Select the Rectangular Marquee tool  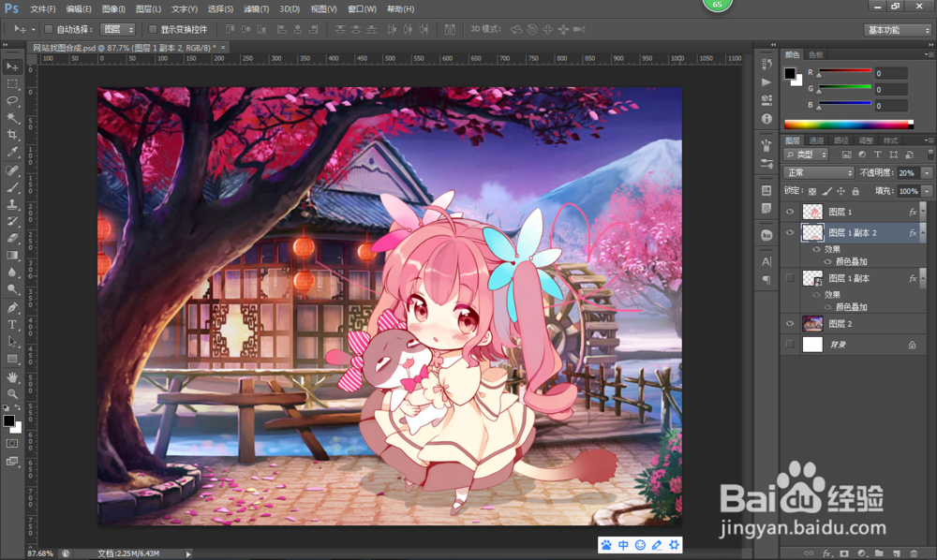(12, 84)
